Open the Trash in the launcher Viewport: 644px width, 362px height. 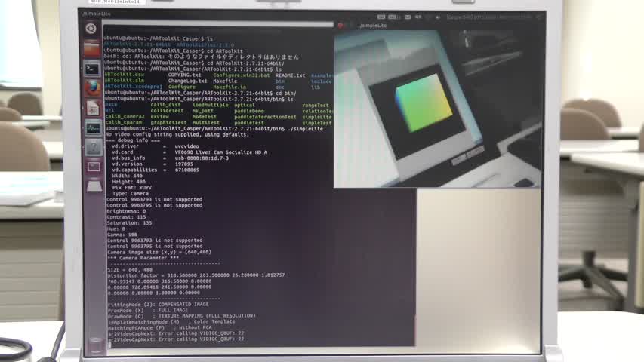click(95, 344)
